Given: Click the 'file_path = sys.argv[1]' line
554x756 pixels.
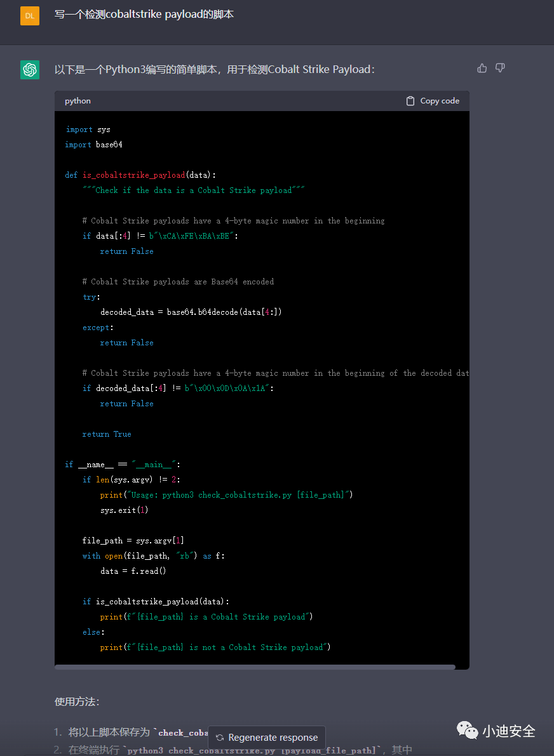Looking at the screenshot, I should point(133,540).
